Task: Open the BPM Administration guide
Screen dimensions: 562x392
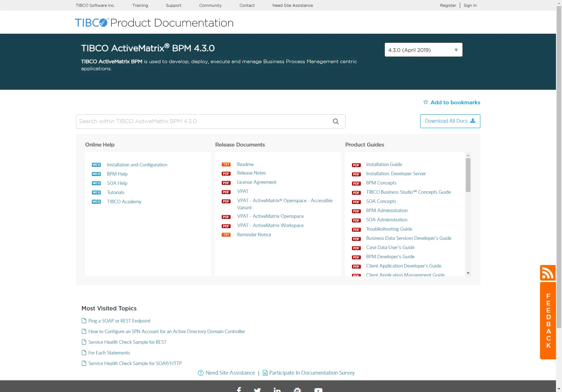Action: tap(387, 210)
